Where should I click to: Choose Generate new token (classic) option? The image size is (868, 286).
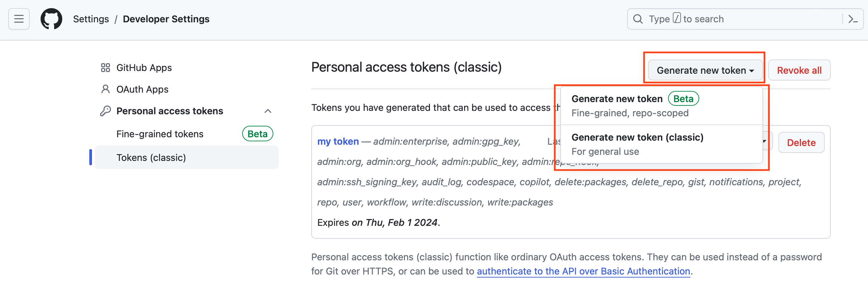(637, 144)
